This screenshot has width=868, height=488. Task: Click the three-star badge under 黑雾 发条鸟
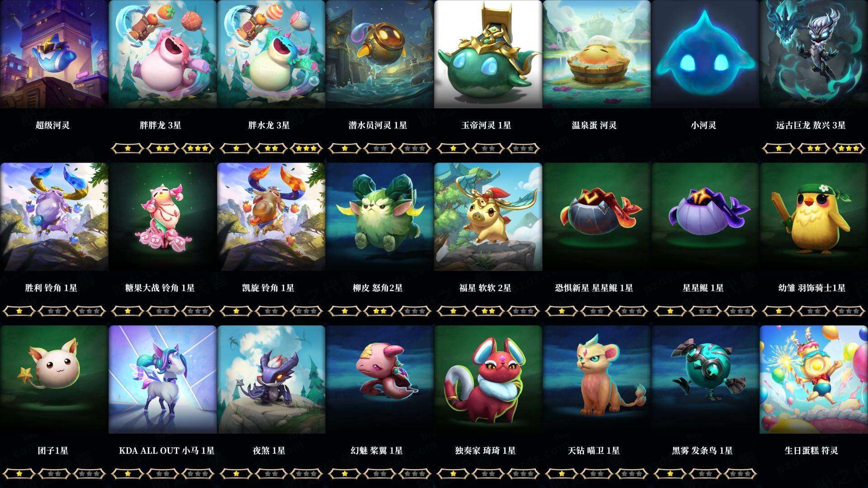click(740, 474)
